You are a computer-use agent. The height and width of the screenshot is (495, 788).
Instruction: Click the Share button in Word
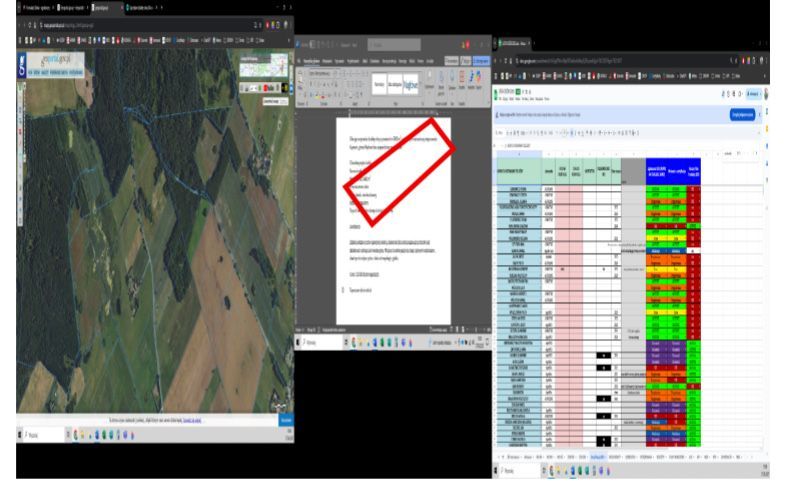click(482, 61)
